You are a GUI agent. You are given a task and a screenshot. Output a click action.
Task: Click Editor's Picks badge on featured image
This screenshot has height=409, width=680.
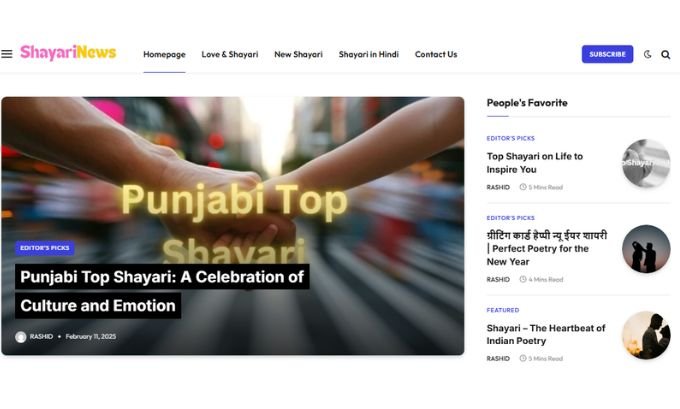(45, 248)
